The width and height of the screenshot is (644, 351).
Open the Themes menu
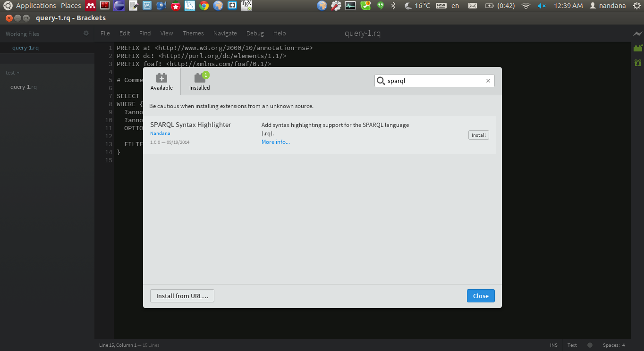point(193,33)
